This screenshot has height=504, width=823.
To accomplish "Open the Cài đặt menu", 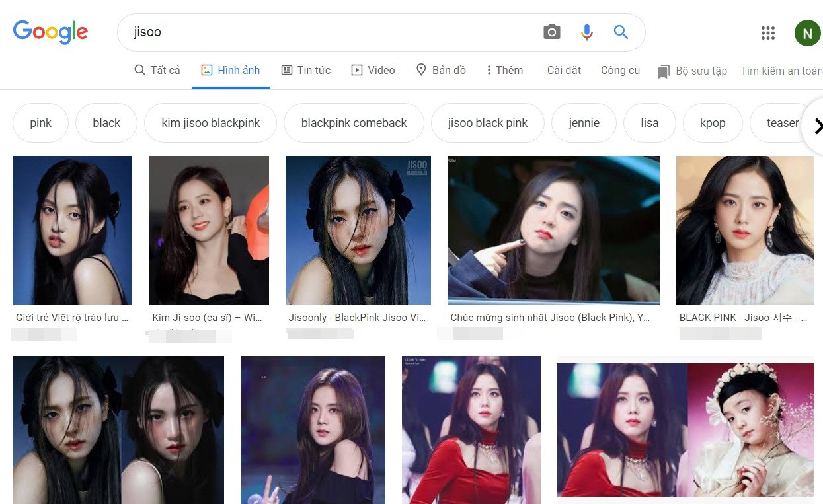I will coord(563,70).
